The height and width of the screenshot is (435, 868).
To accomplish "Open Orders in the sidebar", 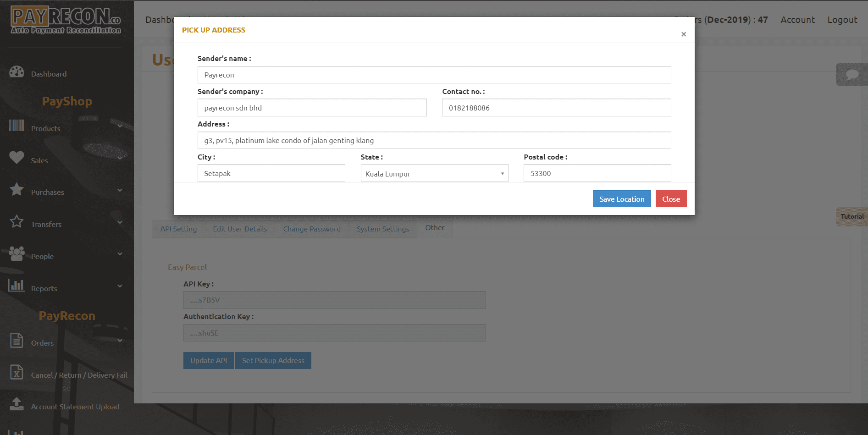I will click(42, 343).
